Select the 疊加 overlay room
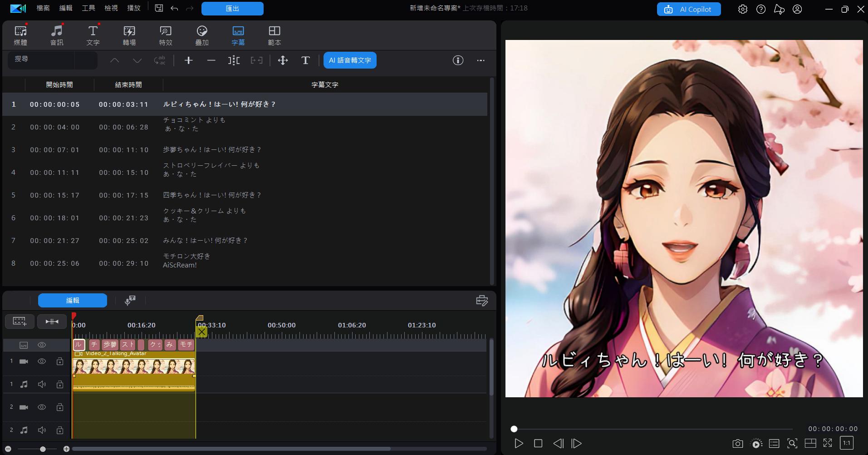 click(x=201, y=35)
